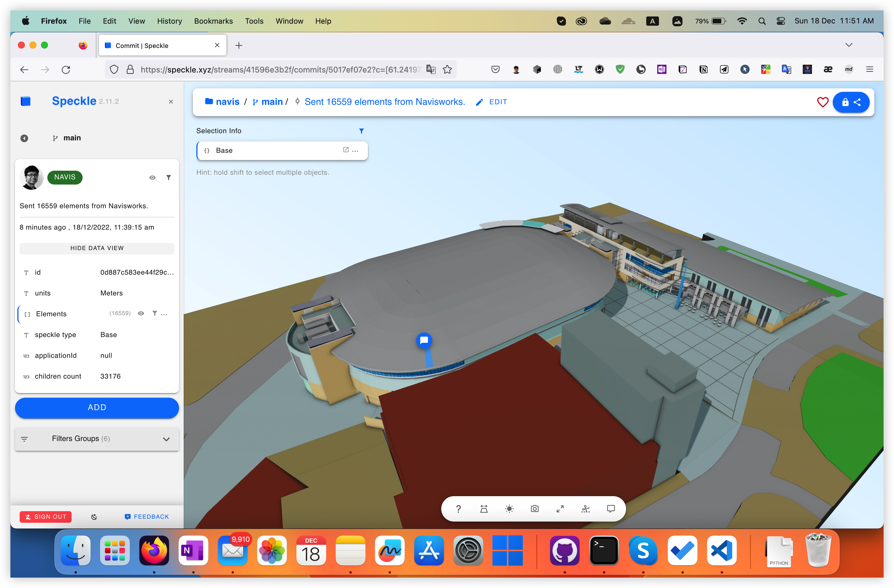Screen dimensions: 894x588
Task: Click the help question mark in viewer toolbar
Action: coord(458,509)
